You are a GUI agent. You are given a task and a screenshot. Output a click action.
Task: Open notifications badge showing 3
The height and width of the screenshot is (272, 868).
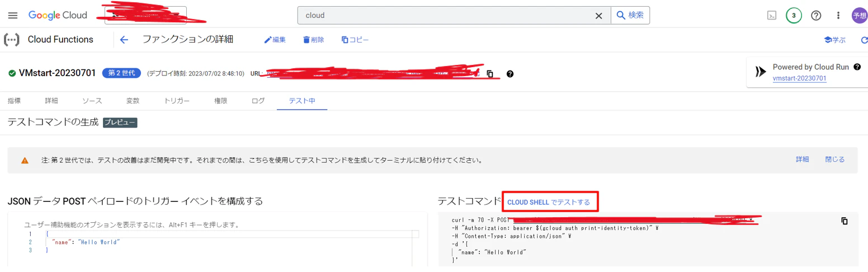click(x=794, y=16)
